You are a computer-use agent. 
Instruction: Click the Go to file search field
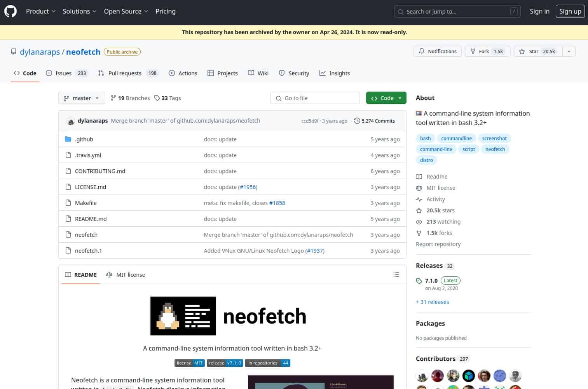point(315,98)
